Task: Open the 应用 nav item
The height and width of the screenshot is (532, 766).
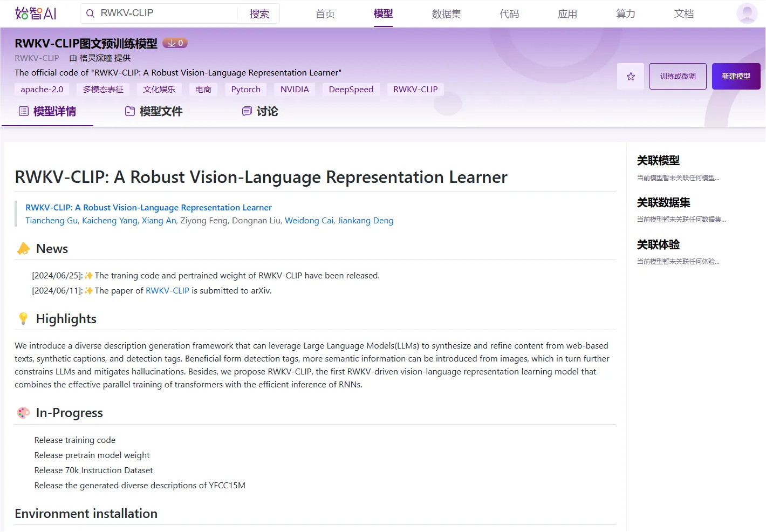Action: (567, 13)
